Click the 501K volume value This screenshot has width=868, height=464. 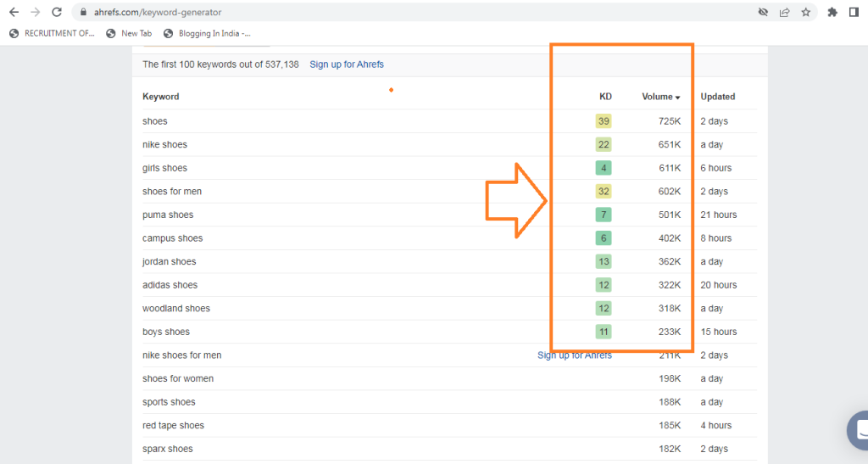pyautogui.click(x=670, y=215)
